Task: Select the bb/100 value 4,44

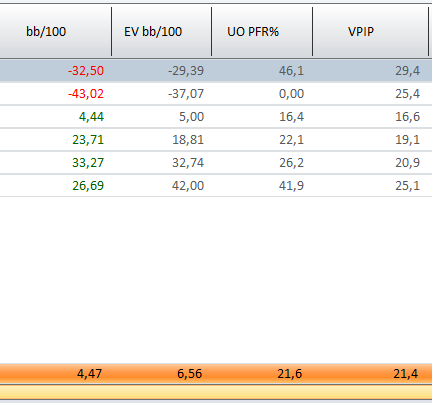Action: pyautogui.click(x=91, y=117)
